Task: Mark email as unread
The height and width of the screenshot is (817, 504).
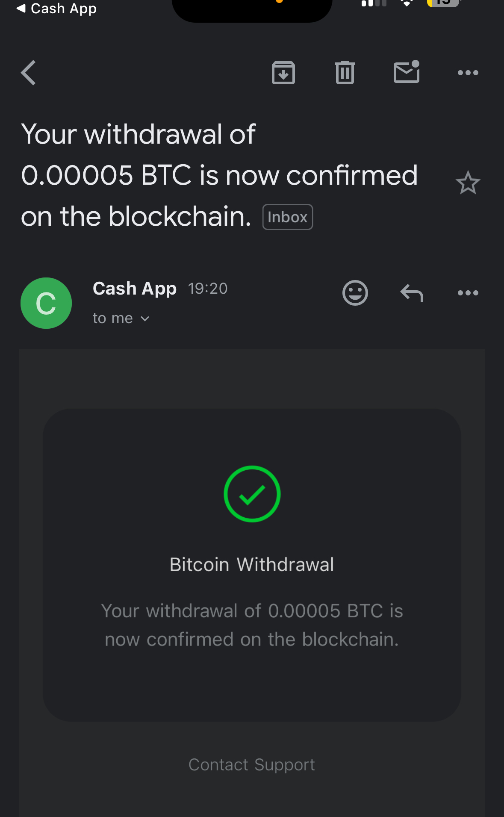Action: (406, 72)
